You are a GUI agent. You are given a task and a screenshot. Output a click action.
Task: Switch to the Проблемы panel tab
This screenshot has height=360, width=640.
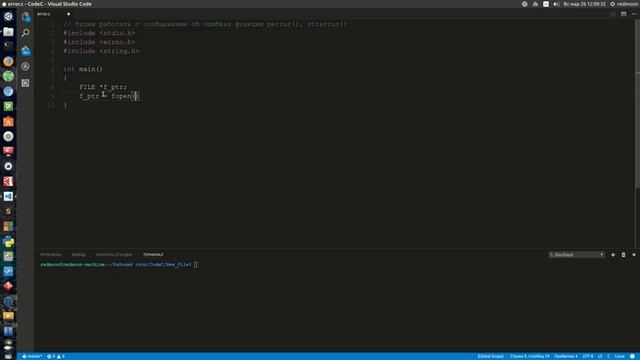tap(51, 255)
